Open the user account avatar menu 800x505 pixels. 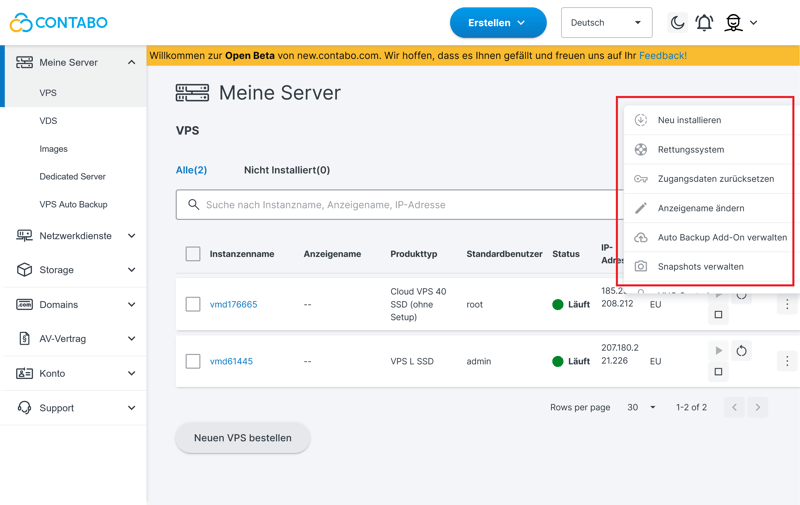pyautogui.click(x=739, y=23)
